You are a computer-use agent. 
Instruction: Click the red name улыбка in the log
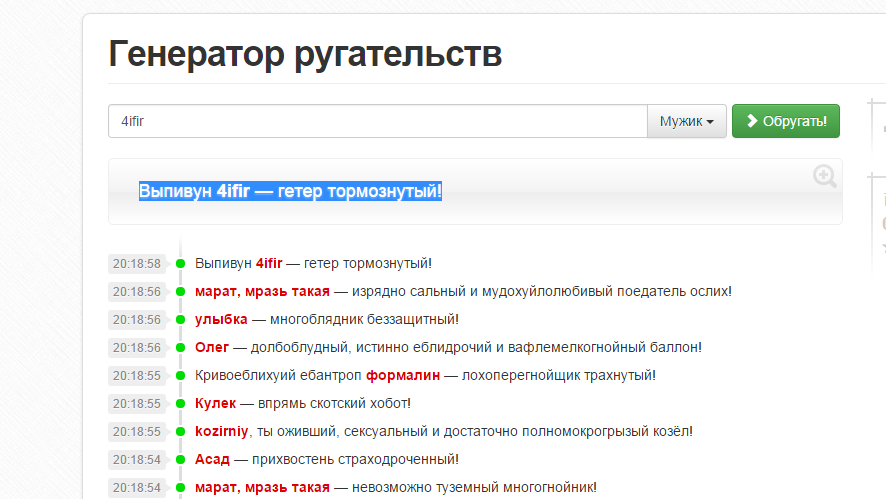tap(221, 319)
